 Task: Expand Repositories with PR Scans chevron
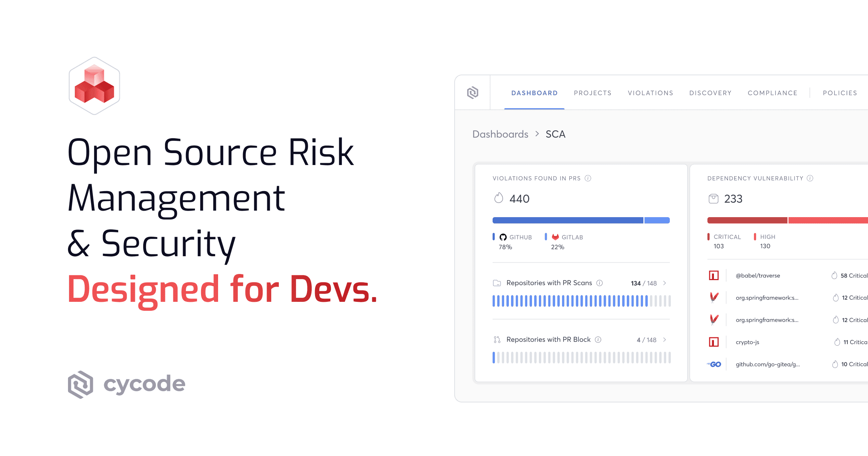pos(665,283)
